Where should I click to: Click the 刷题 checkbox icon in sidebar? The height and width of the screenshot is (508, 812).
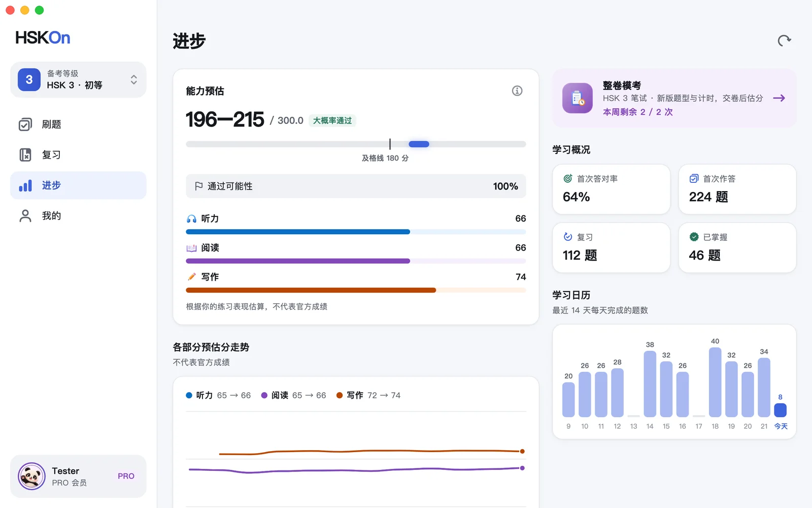pyautogui.click(x=25, y=124)
